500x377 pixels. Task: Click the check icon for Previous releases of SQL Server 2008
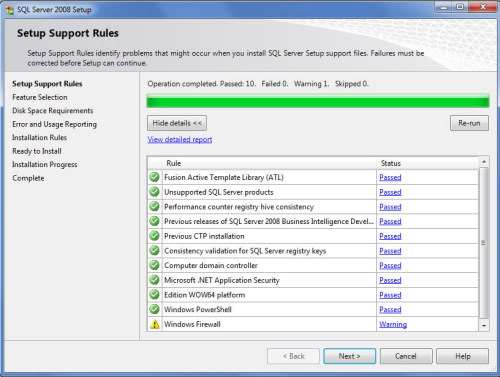pyautogui.click(x=154, y=221)
